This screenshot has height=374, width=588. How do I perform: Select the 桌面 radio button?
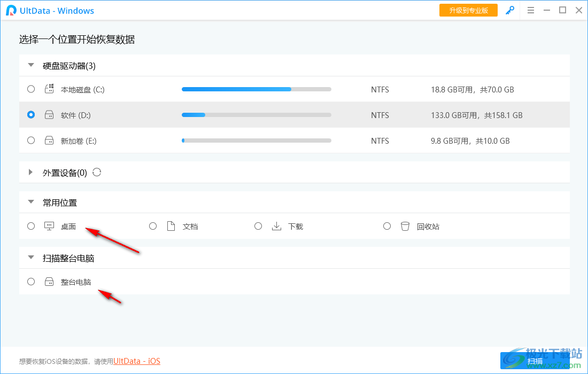30,226
